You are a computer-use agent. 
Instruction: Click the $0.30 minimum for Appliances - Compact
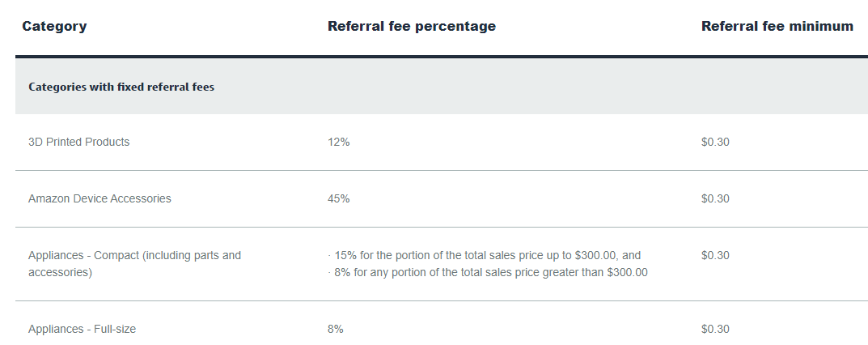(715, 255)
